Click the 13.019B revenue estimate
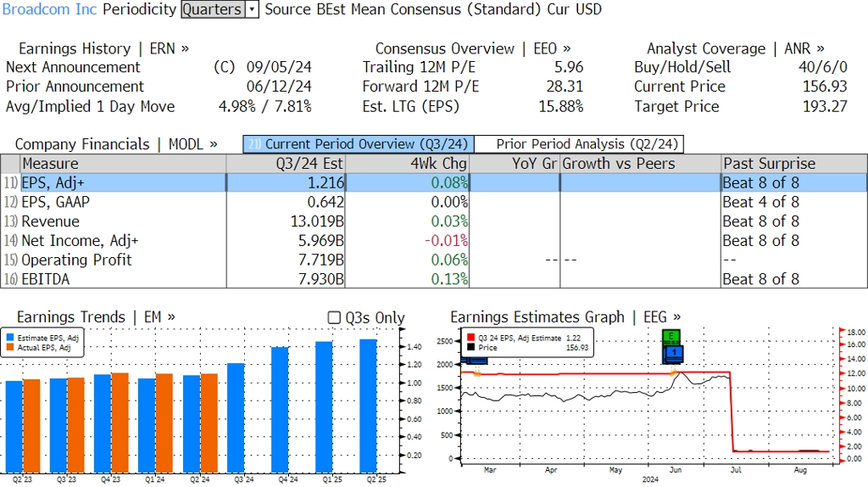Screen dimensions: 868x487 pyautogui.click(x=317, y=221)
